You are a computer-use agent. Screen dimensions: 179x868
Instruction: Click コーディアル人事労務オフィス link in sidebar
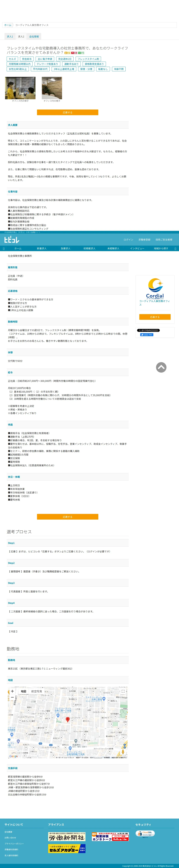(154, 303)
